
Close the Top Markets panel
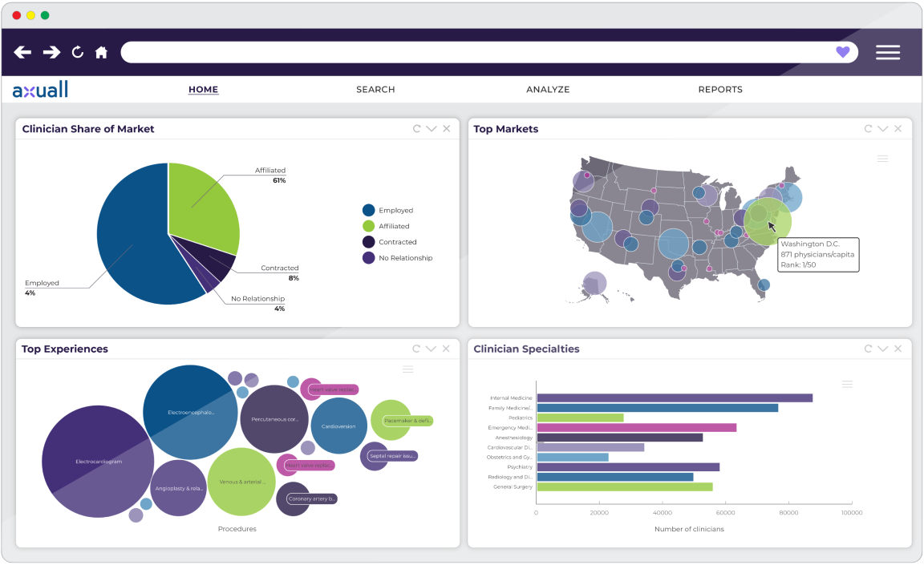(x=898, y=129)
